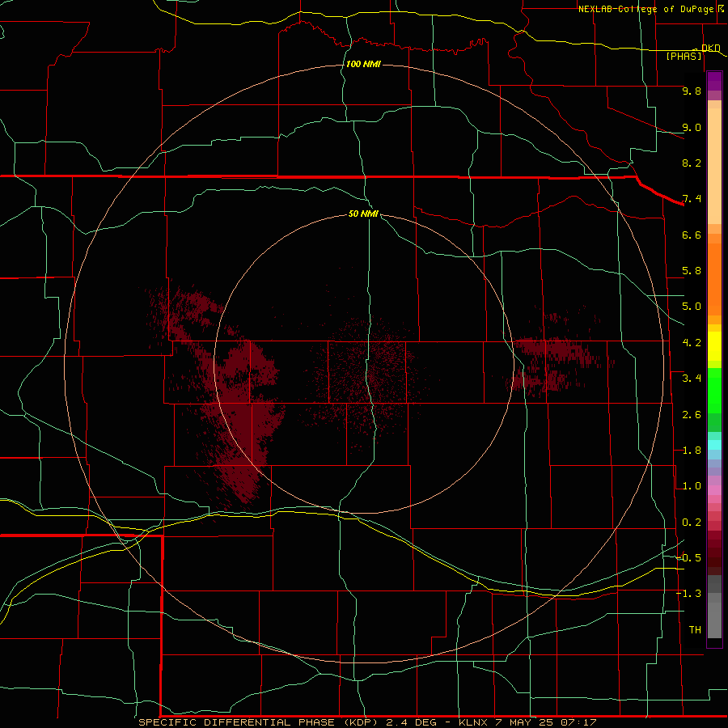Image resolution: width=728 pixels, height=728 pixels.
Task: Pick the pale peach color bar segment
Action: coord(714,166)
